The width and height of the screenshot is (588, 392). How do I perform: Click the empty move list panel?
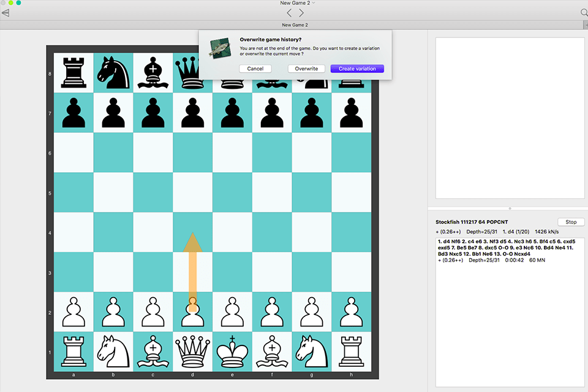point(510,118)
